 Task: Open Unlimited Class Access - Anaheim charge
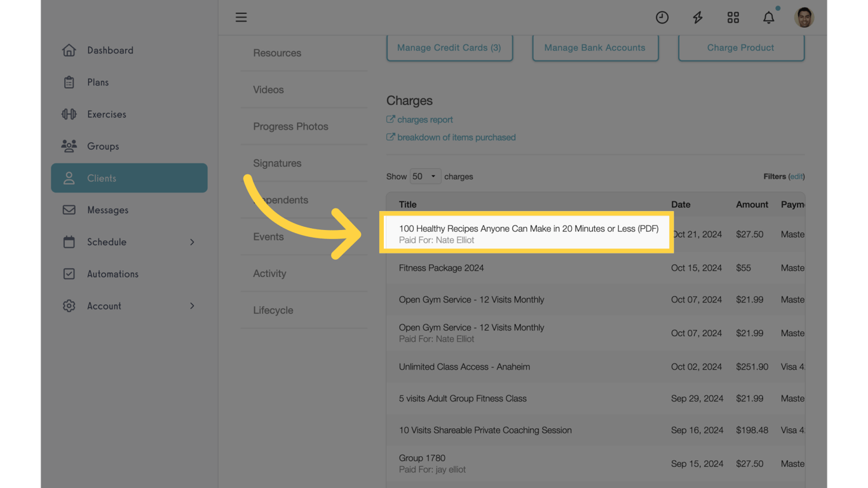pyautogui.click(x=464, y=367)
